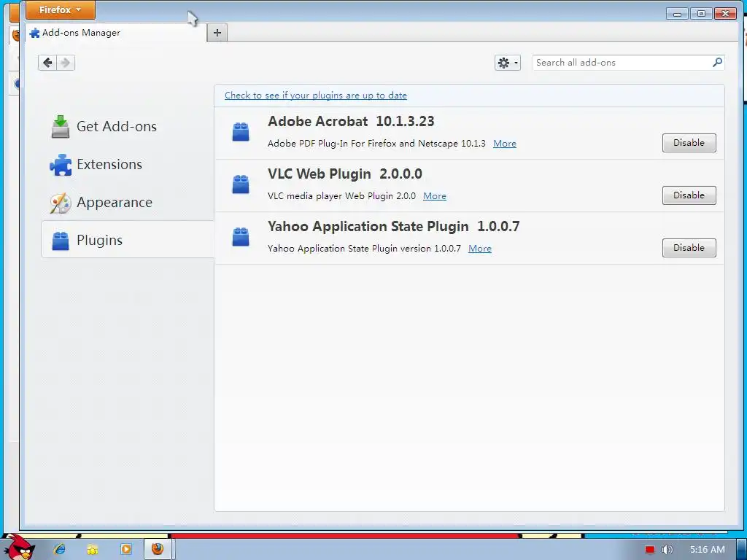Click the VLC Web Plugin brick icon
The image size is (747, 560).
pyautogui.click(x=241, y=184)
